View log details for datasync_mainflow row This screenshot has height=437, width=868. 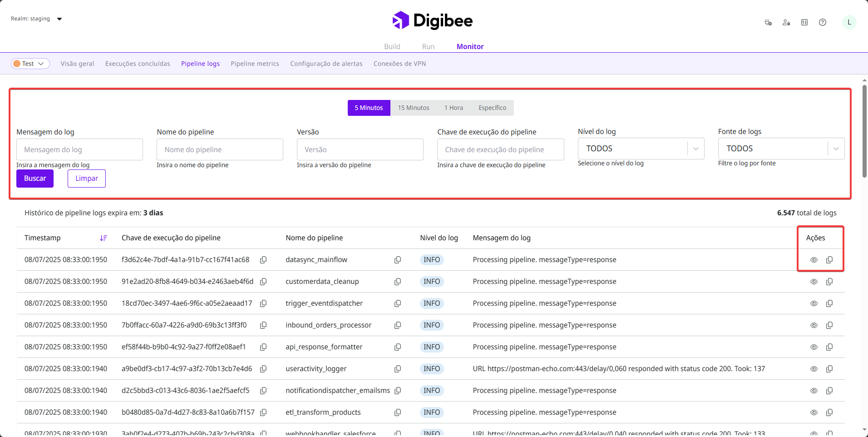(x=814, y=260)
